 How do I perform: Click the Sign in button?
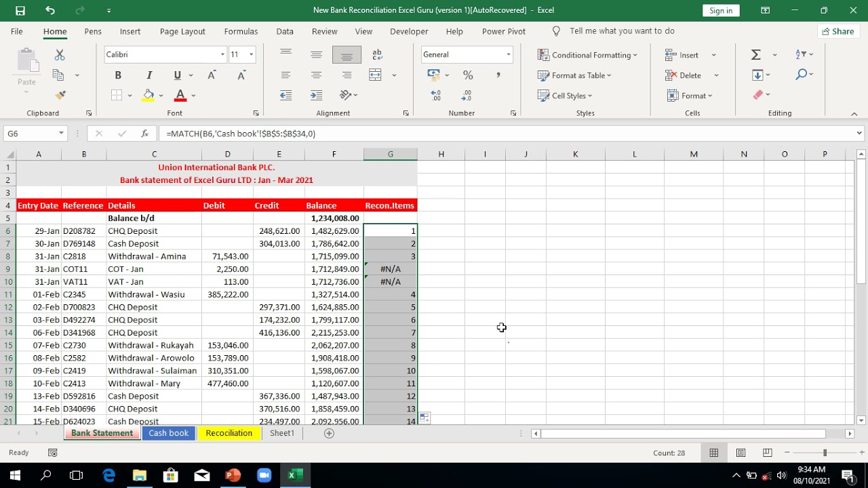tap(721, 10)
